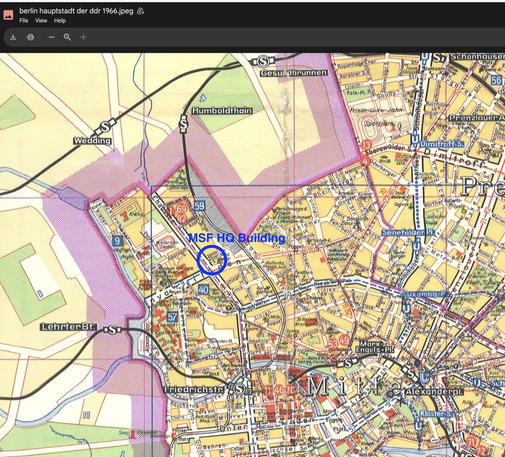Click the S-Bahn symbol at Wedding station
505x457 pixels.
106,126
